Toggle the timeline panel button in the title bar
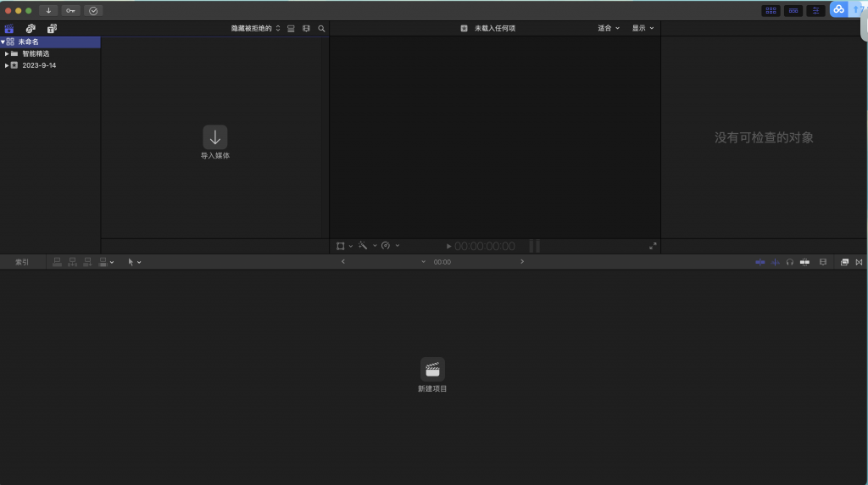 (793, 10)
